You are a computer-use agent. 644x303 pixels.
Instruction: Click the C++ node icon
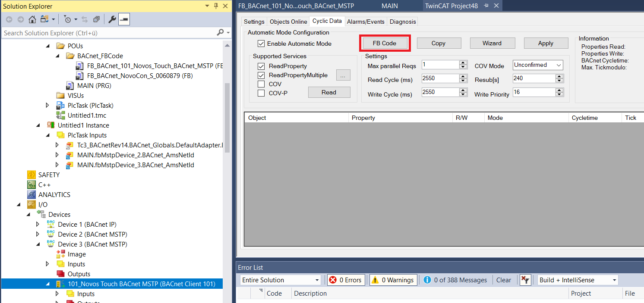click(32, 184)
